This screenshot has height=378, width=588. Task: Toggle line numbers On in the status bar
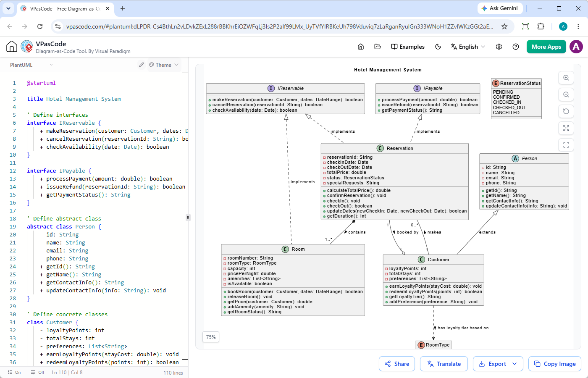pos(14,373)
